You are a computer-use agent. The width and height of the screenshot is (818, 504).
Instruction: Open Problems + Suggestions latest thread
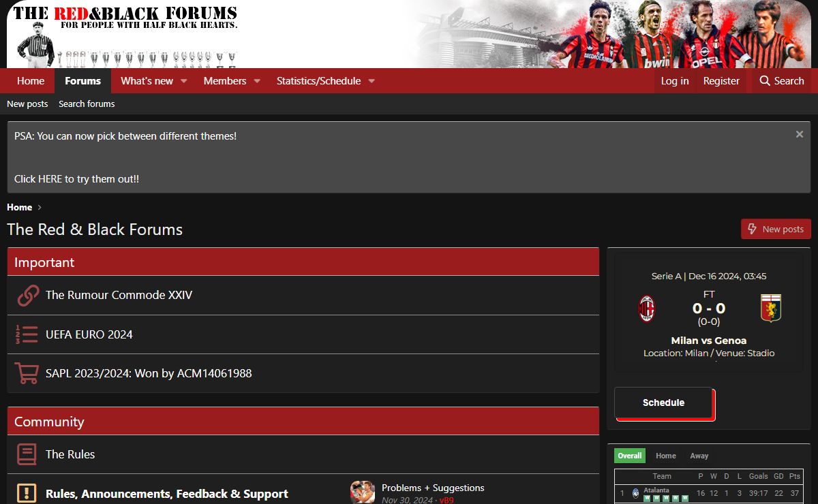click(x=433, y=488)
